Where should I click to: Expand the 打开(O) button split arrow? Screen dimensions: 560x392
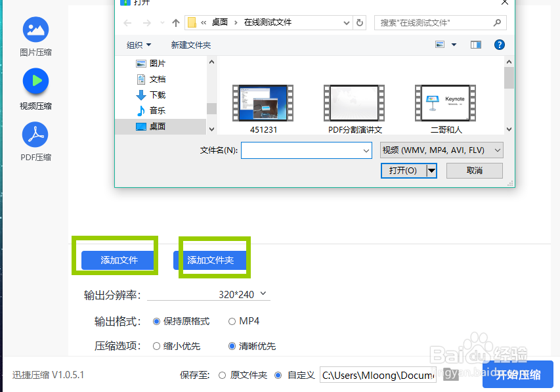coord(432,170)
